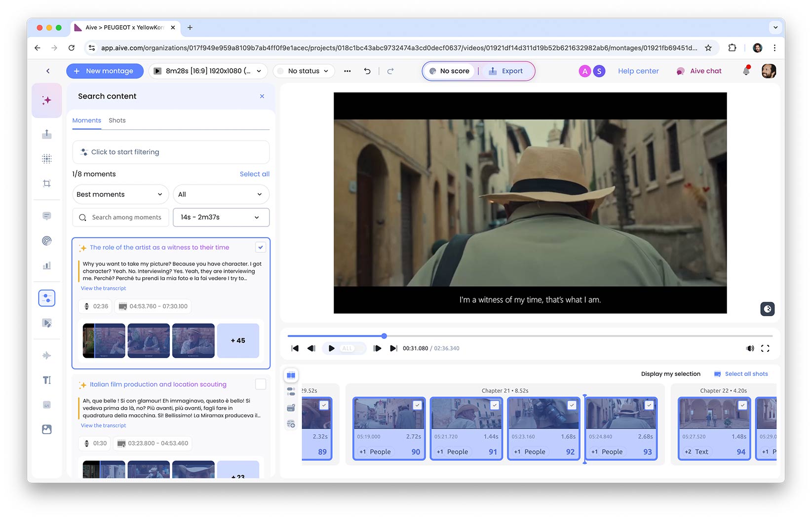Viewport: 812px width, 518px height.
Task: Open the Best moments dropdown
Action: pyautogui.click(x=120, y=194)
